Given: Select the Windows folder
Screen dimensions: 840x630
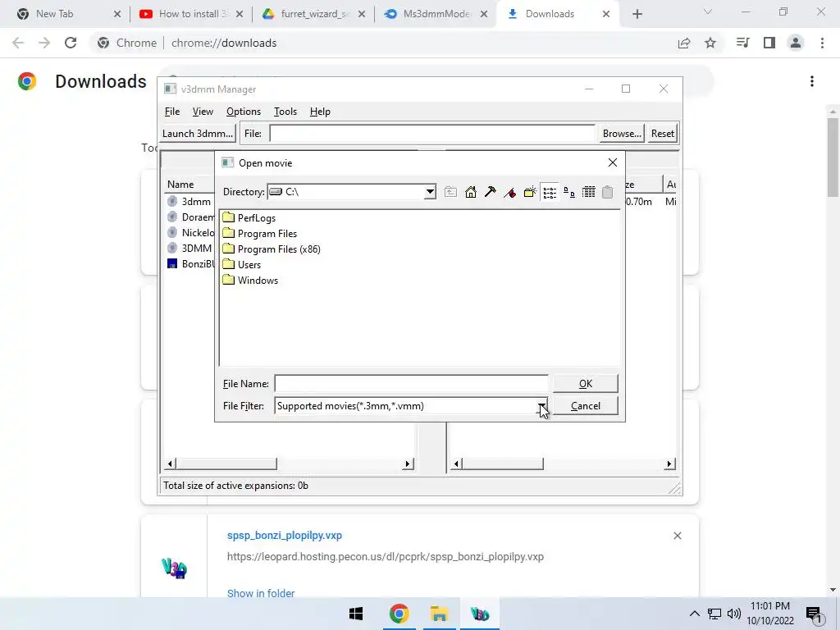Looking at the screenshot, I should (250, 281).
